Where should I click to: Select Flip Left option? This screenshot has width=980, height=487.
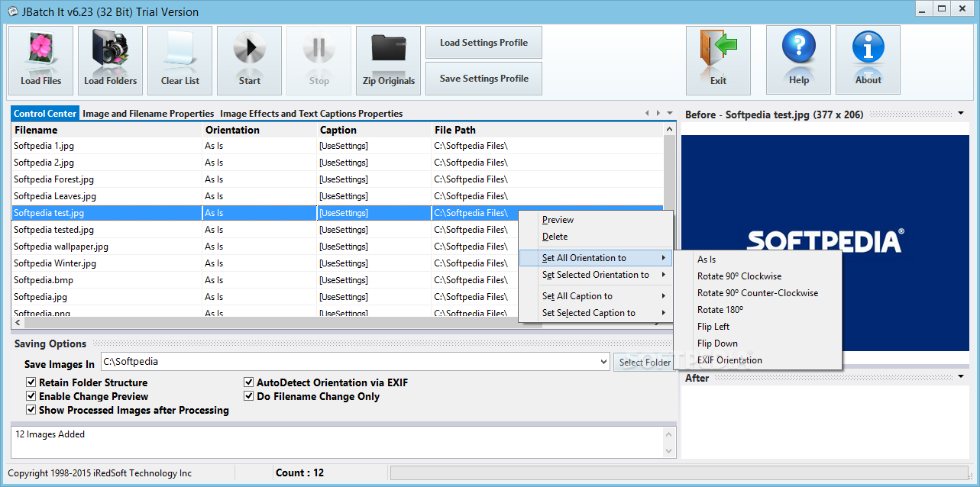[758, 327]
